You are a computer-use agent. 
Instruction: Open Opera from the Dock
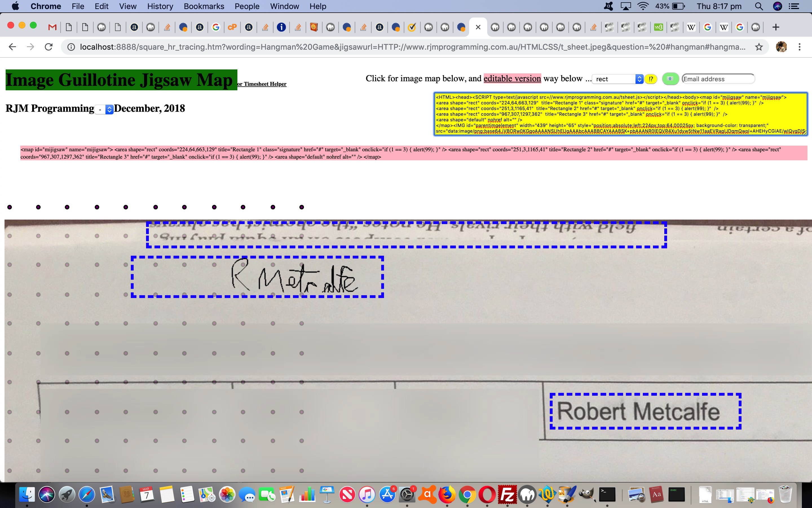pos(487,494)
